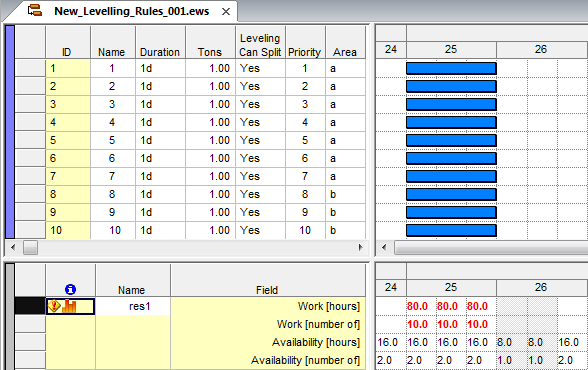Select the Gantt bar for task 1

tap(451, 69)
